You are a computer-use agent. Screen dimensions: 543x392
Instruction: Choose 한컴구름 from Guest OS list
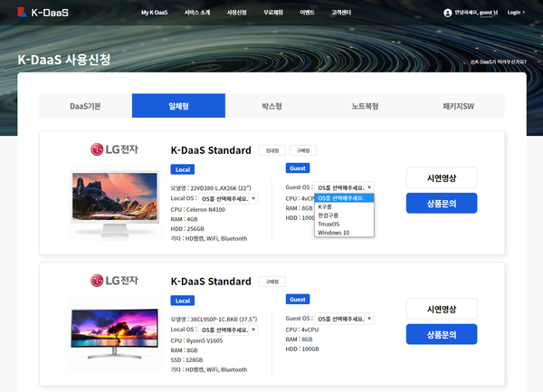click(x=344, y=215)
